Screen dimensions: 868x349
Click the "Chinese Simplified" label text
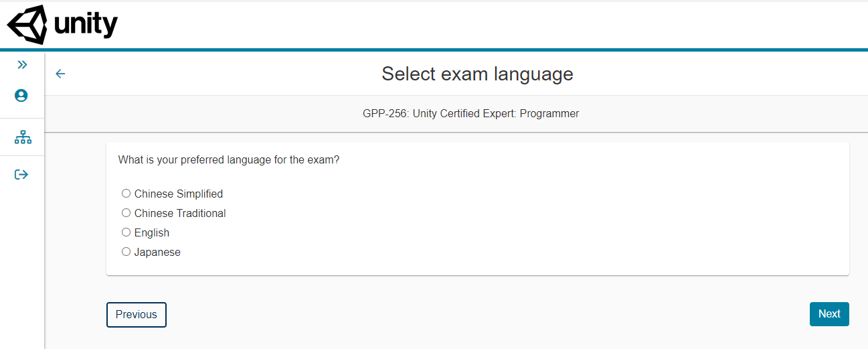pos(179,194)
